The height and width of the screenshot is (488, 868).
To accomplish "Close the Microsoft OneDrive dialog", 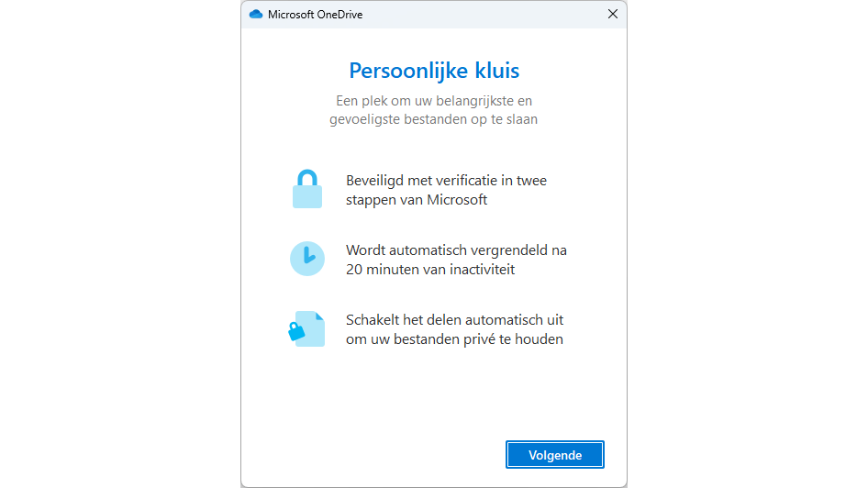I will tap(613, 14).
